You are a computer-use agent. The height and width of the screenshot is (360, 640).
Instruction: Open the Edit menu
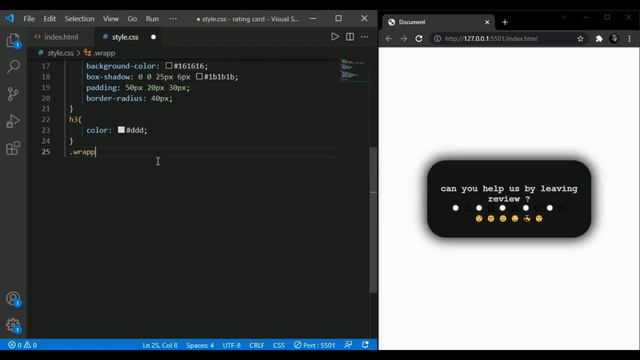(49, 19)
